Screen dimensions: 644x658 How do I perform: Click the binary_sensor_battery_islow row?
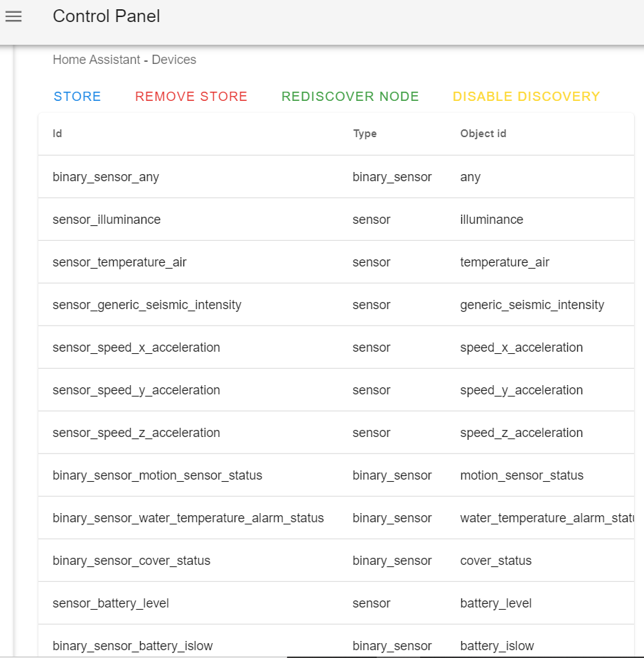click(133, 645)
